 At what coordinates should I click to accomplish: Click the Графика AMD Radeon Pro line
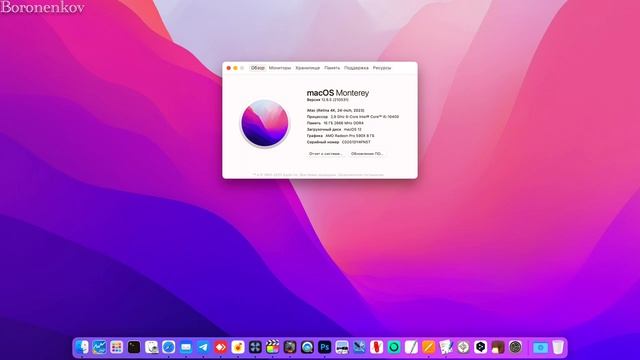[x=340, y=136]
